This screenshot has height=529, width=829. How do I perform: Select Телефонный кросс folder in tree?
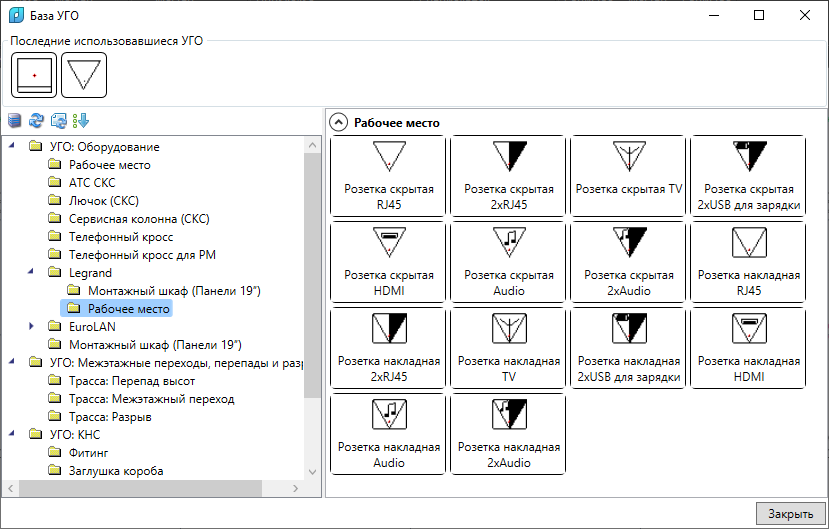pyautogui.click(x=120, y=237)
